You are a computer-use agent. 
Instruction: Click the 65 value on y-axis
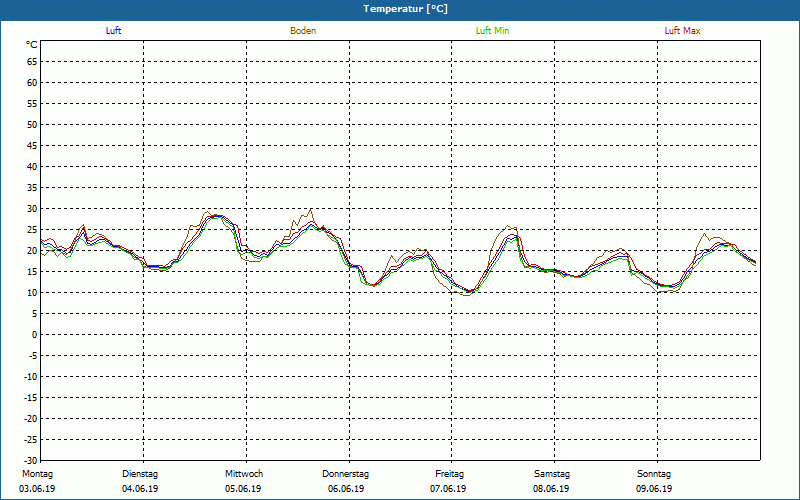coord(32,62)
